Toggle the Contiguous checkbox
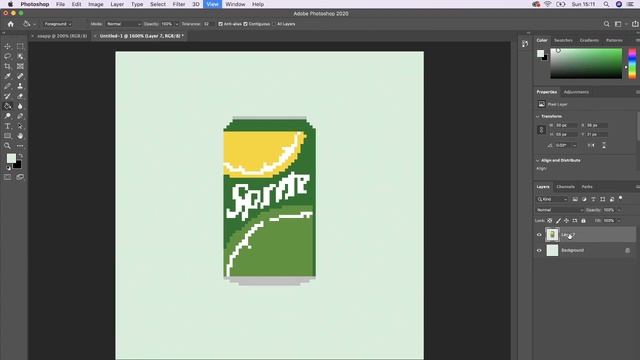The height and width of the screenshot is (360, 640). click(x=246, y=24)
